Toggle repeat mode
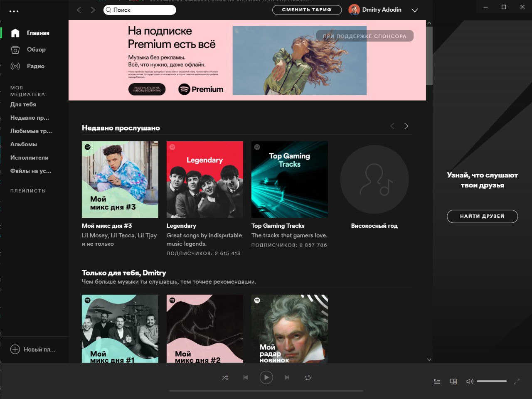Viewport: 532px width, 399px height. click(308, 378)
